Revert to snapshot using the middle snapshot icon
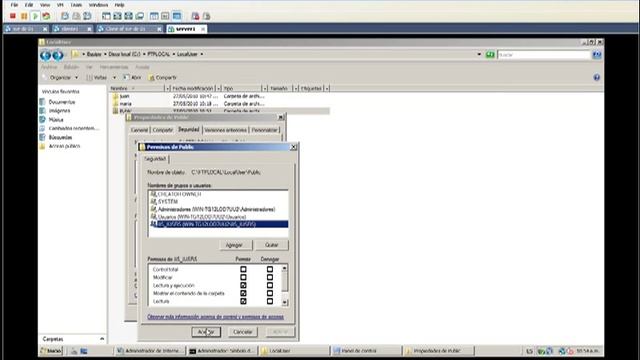 point(76,16)
